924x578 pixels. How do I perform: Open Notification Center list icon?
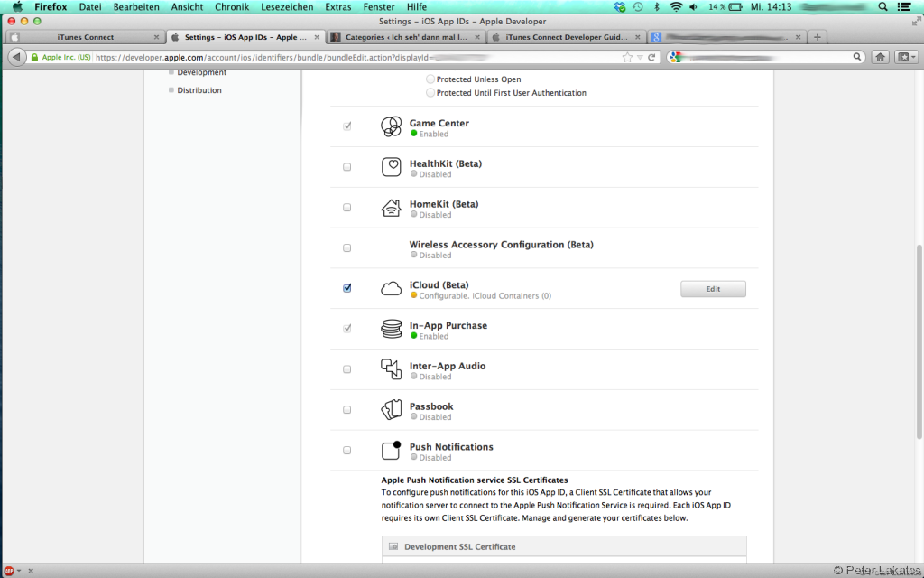[x=904, y=7]
